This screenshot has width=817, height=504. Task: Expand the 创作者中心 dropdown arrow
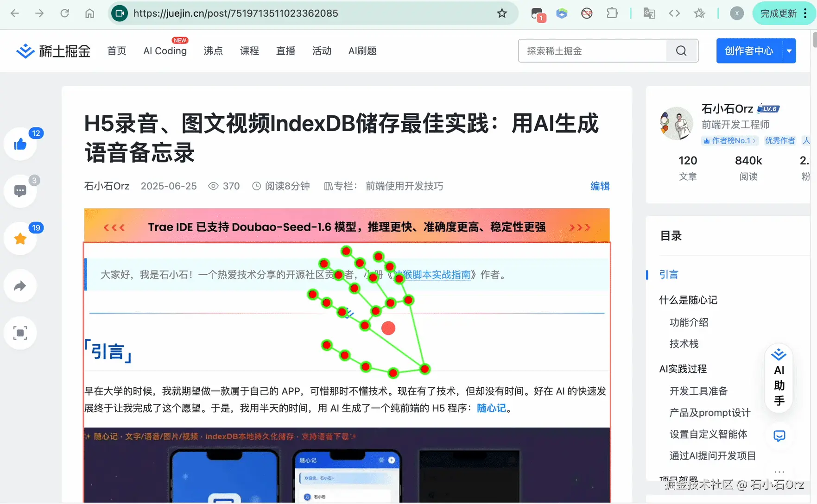(789, 51)
